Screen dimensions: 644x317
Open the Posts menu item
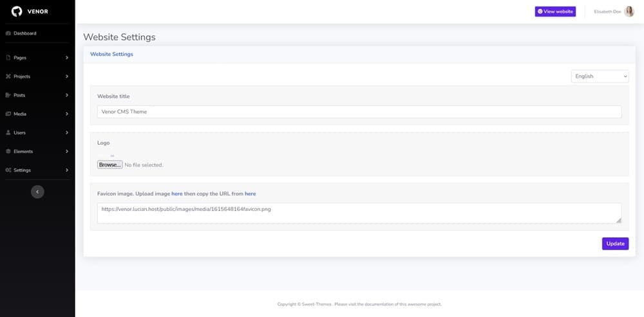(19, 95)
